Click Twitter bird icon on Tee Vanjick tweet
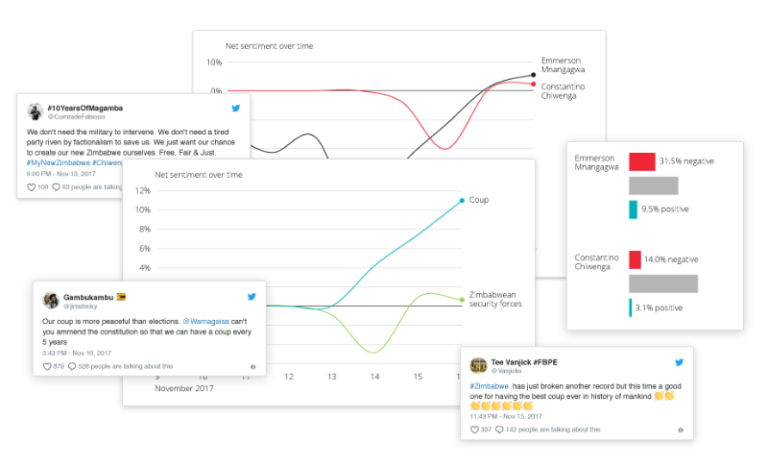The image size is (768, 466). 679,363
